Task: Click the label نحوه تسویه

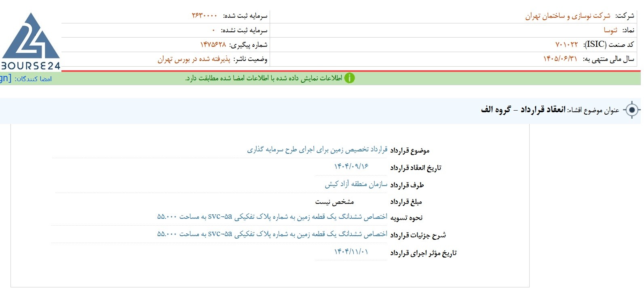Action: point(406,218)
